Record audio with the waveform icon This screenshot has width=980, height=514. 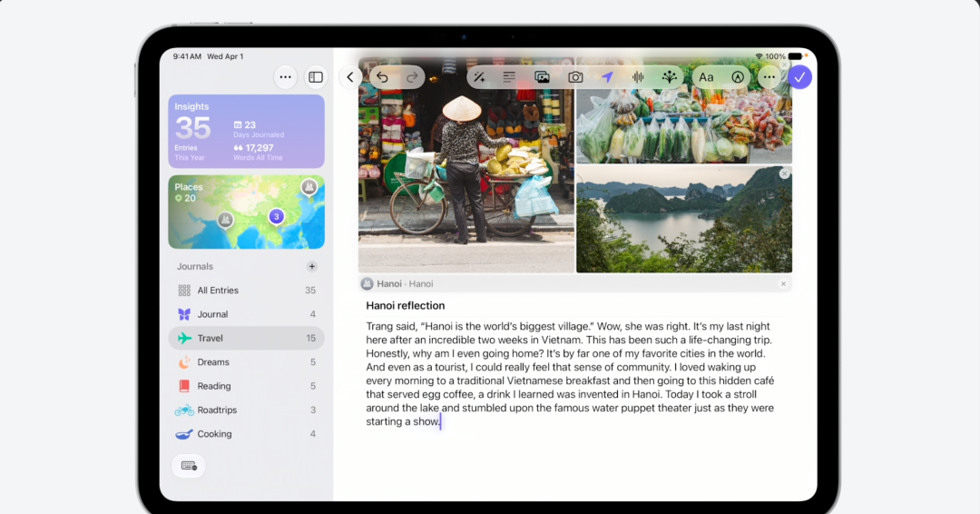[638, 77]
